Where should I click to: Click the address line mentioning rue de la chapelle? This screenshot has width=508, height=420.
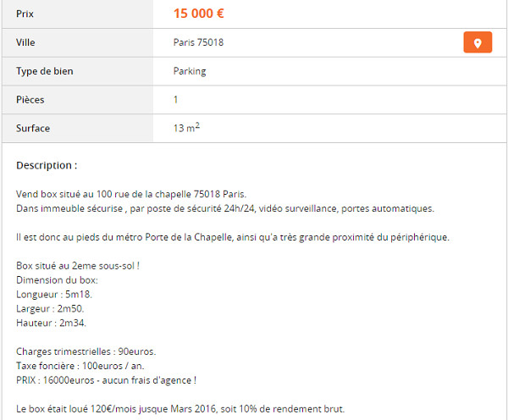tap(131, 194)
